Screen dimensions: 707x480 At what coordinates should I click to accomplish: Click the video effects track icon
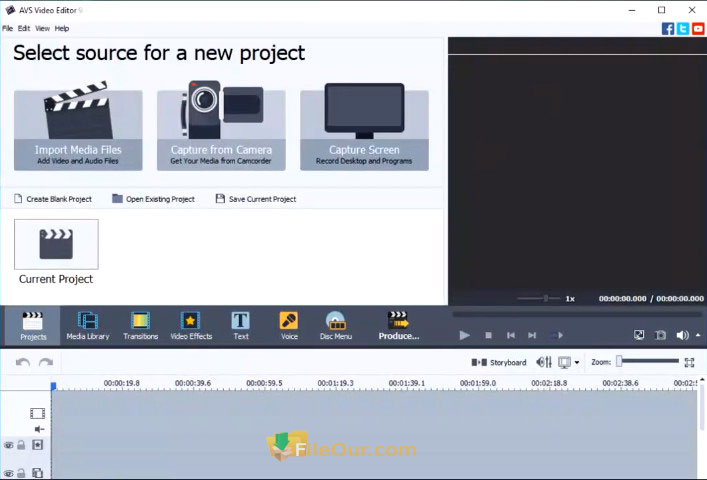click(37, 445)
